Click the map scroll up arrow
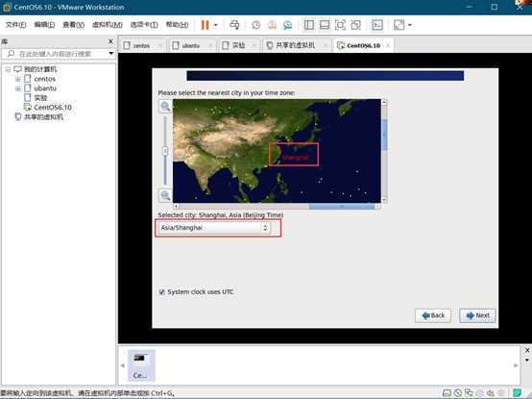The width and height of the screenshot is (532, 399). (384, 102)
